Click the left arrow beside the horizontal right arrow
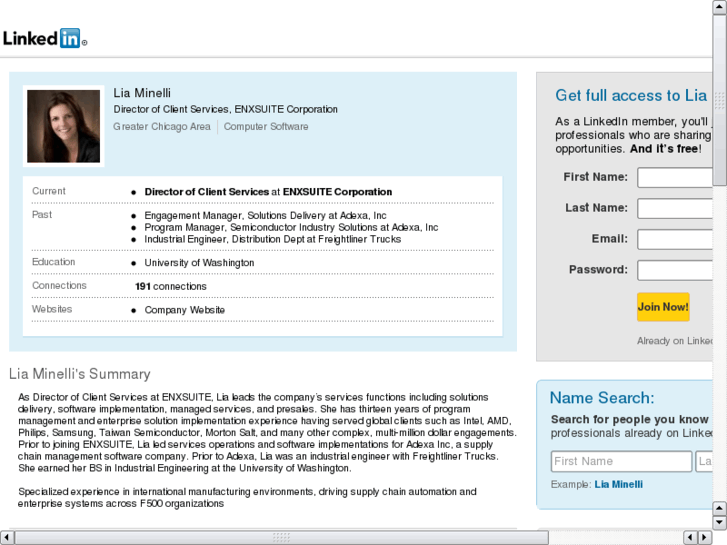 (x=691, y=537)
